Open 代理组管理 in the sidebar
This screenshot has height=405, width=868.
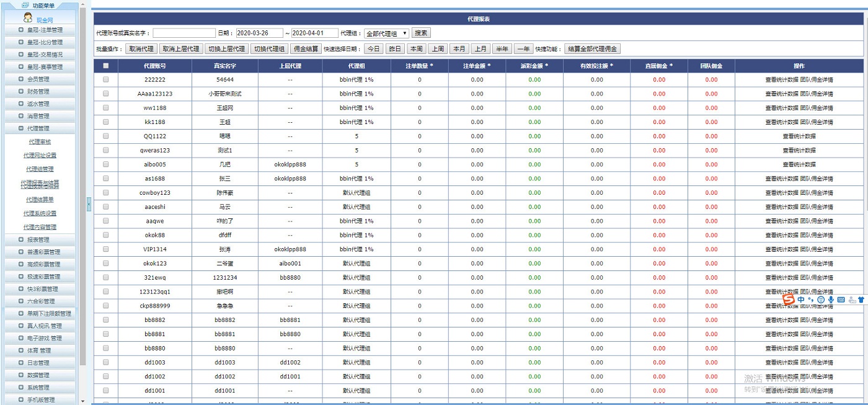(40, 169)
